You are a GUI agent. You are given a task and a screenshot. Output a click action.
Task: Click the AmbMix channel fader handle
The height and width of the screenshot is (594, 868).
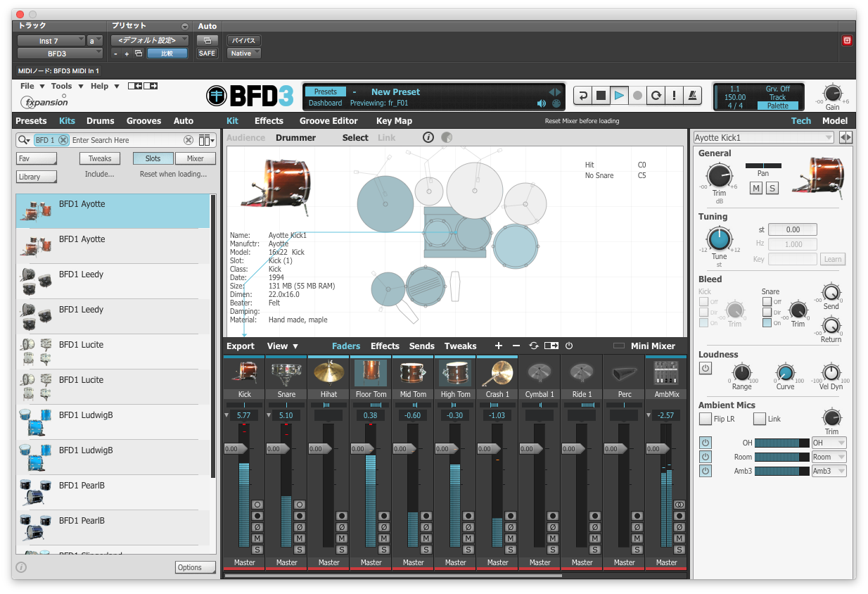click(x=658, y=448)
